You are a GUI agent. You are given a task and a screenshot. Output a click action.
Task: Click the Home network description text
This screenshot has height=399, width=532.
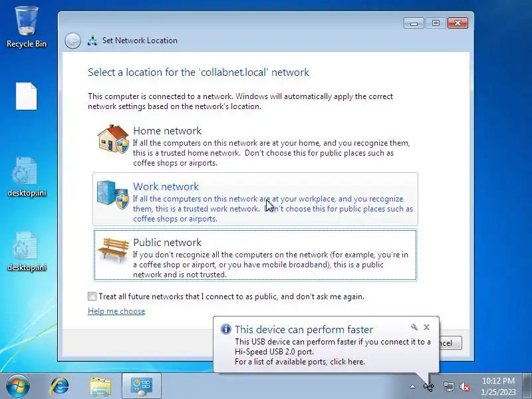coord(271,153)
